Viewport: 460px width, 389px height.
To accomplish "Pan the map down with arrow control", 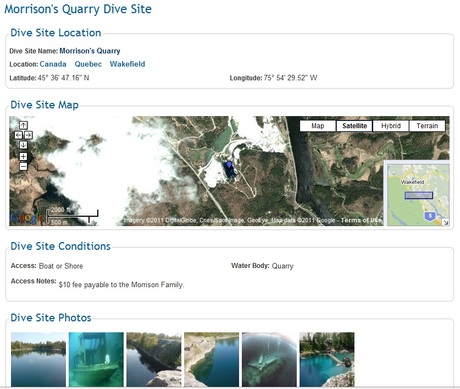I will (x=23, y=145).
